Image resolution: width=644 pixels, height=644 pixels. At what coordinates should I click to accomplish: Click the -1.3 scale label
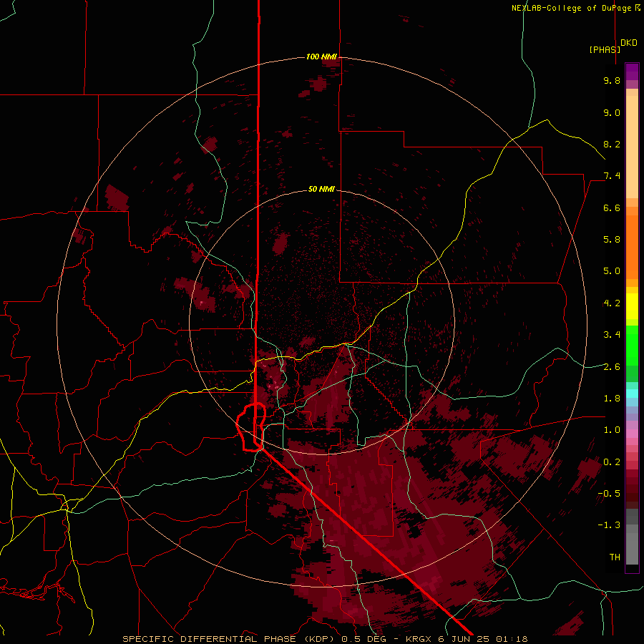609,525
